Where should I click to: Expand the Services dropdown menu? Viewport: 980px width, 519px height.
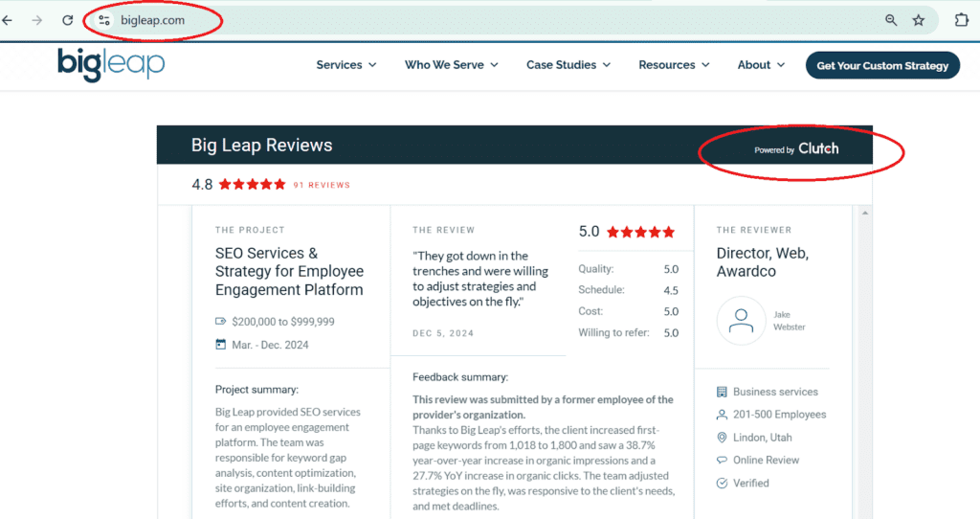[x=346, y=65]
